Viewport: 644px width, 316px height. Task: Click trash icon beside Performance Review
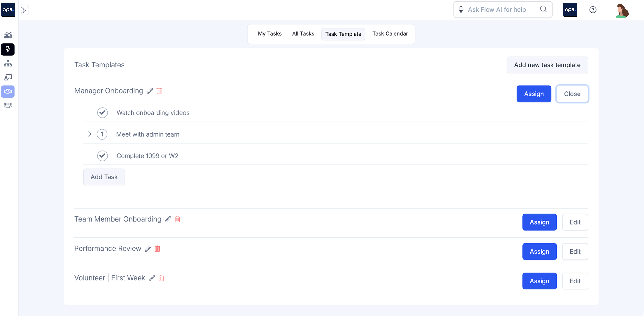click(x=157, y=249)
